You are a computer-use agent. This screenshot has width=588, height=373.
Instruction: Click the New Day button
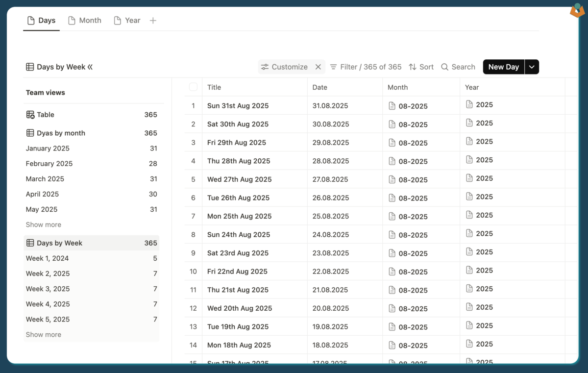pos(503,67)
